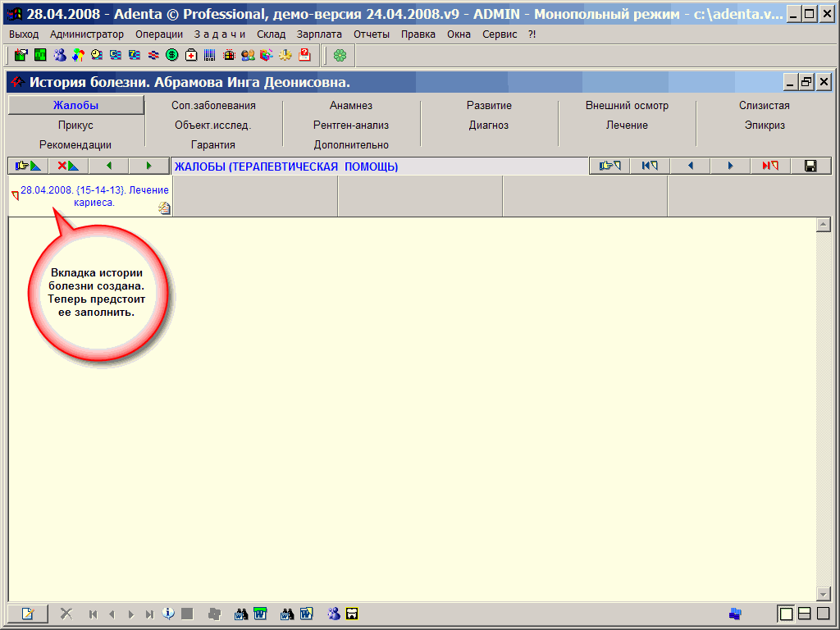This screenshot has width=840, height=630.
Task: Click the green flower icon in the toolbar
Action: click(x=340, y=55)
